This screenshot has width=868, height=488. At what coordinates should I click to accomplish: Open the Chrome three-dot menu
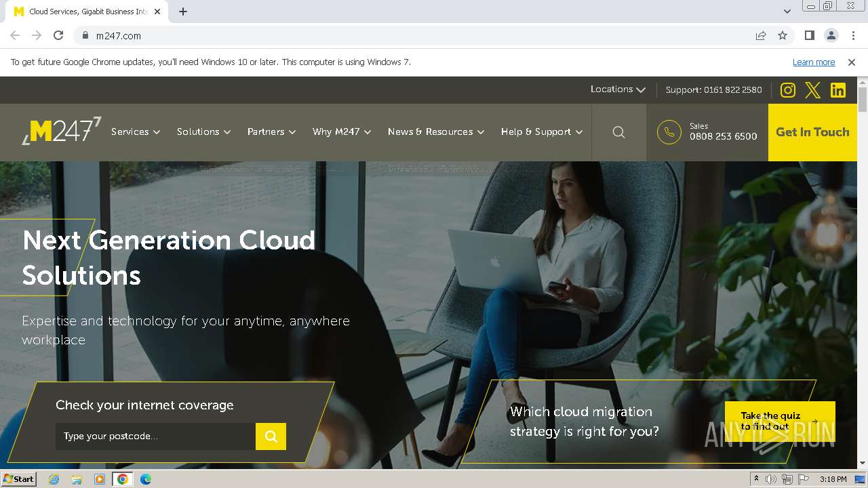(x=852, y=35)
